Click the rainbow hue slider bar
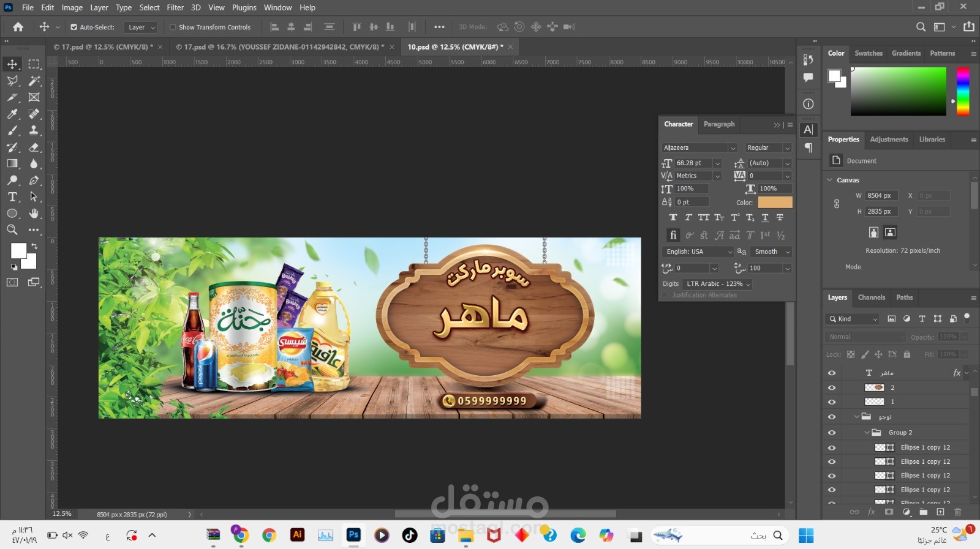 tap(963, 91)
